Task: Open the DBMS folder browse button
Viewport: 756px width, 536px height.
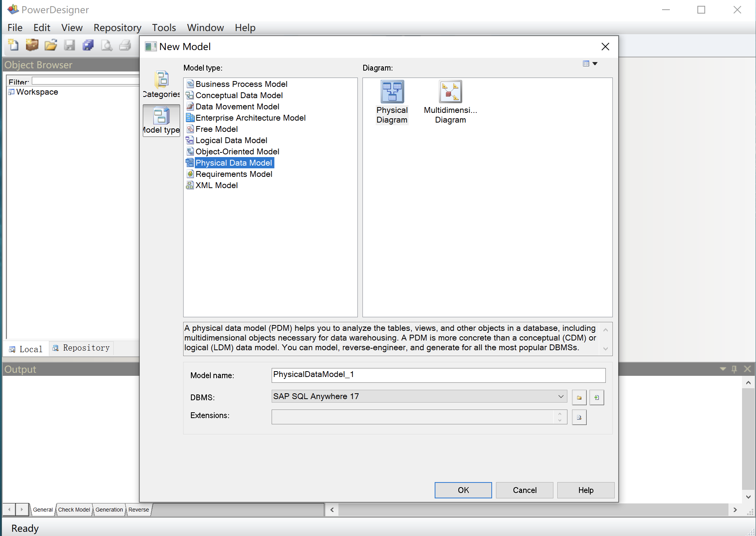Action: tap(579, 398)
